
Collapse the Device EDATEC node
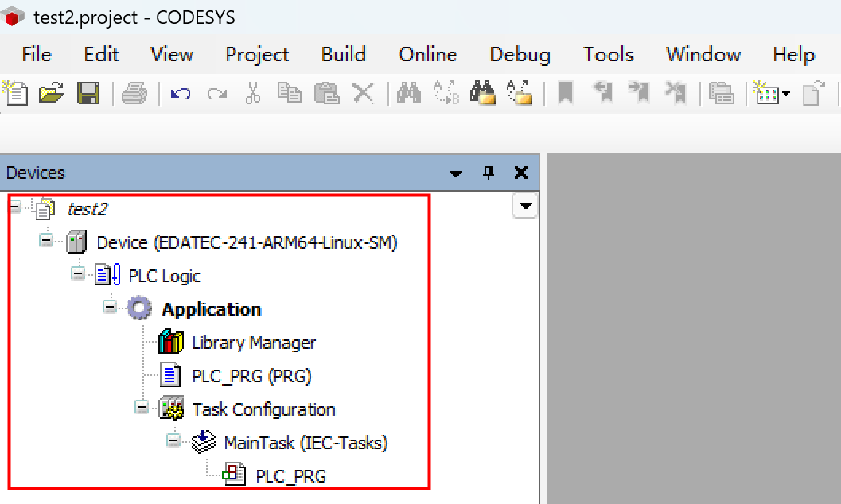(x=46, y=240)
